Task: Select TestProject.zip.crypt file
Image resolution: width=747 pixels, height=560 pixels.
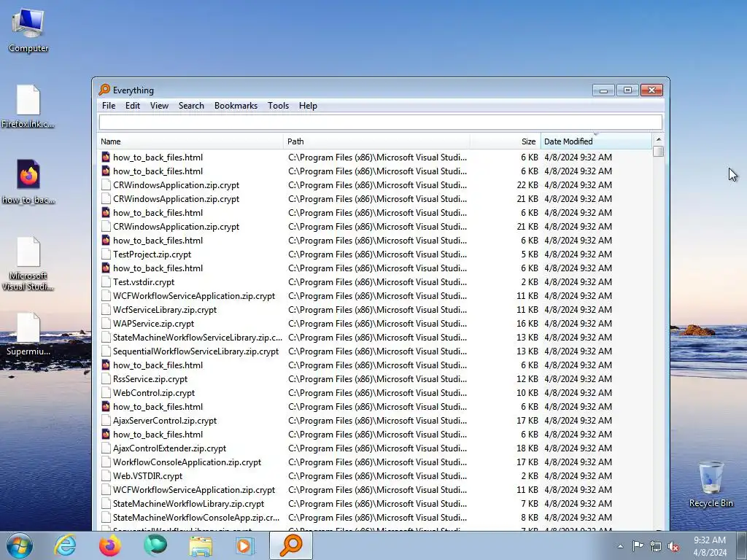Action: (x=374, y=254)
